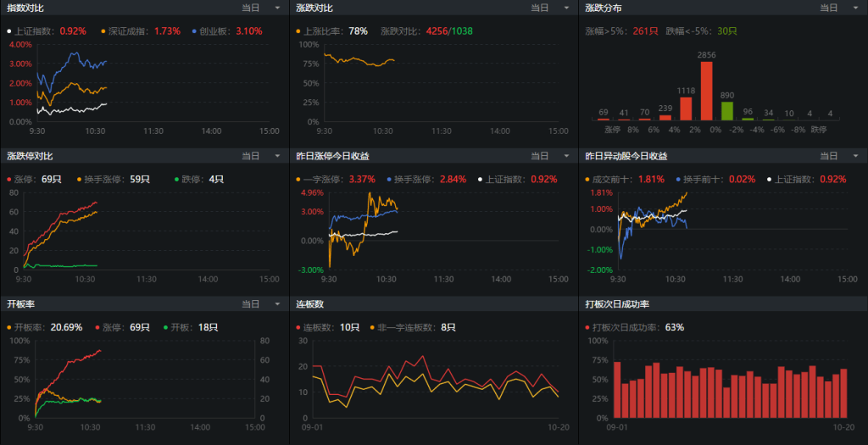Select the 涨跌停对比 panel title
The width and height of the screenshot is (868, 445).
pyautogui.click(x=30, y=156)
